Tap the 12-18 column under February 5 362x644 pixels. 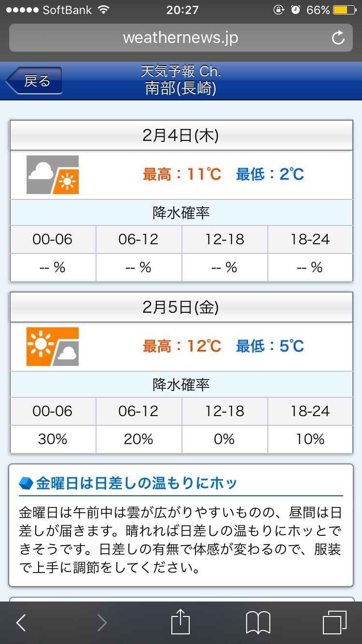224,411
